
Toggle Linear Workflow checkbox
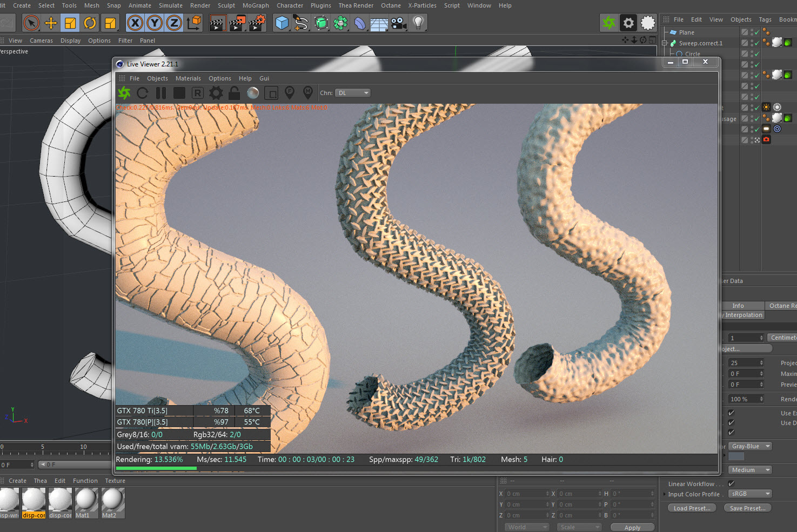(731, 483)
